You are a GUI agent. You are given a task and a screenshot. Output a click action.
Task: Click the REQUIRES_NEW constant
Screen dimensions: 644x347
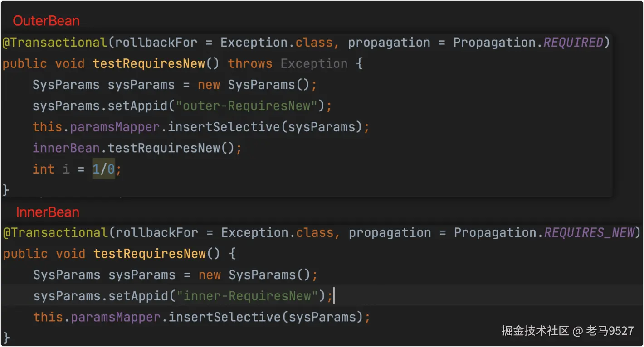pyautogui.click(x=589, y=233)
